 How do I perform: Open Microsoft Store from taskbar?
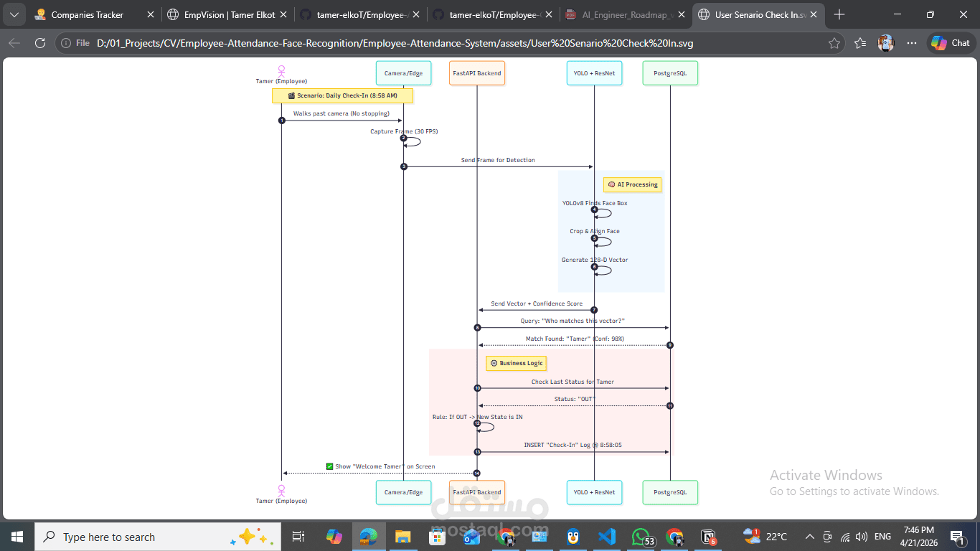[x=437, y=537]
